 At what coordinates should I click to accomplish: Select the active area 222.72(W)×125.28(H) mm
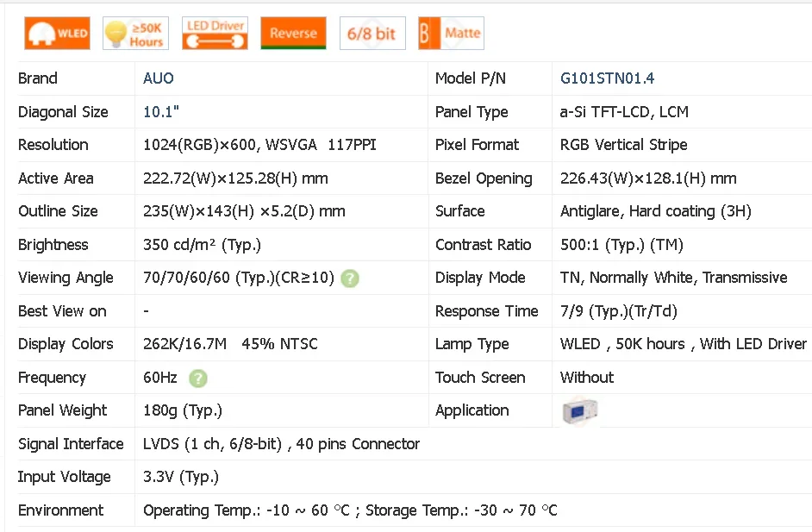tap(235, 178)
